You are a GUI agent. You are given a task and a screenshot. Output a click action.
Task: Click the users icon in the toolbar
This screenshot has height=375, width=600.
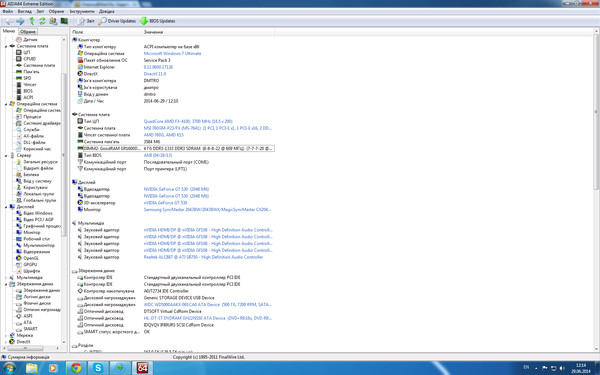coord(53,21)
